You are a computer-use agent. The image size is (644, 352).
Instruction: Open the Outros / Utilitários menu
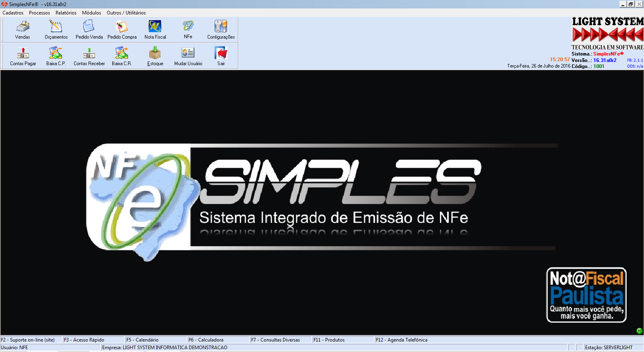coord(126,13)
